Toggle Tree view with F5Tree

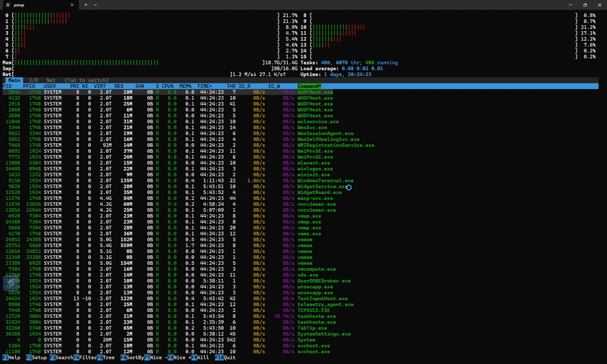pos(106,359)
